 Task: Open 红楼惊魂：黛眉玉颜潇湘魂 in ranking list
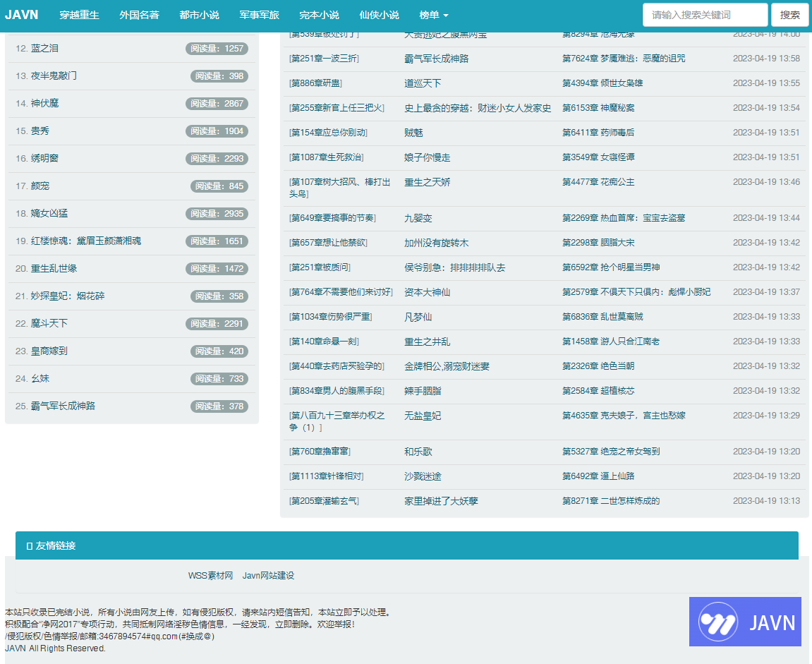click(x=86, y=241)
